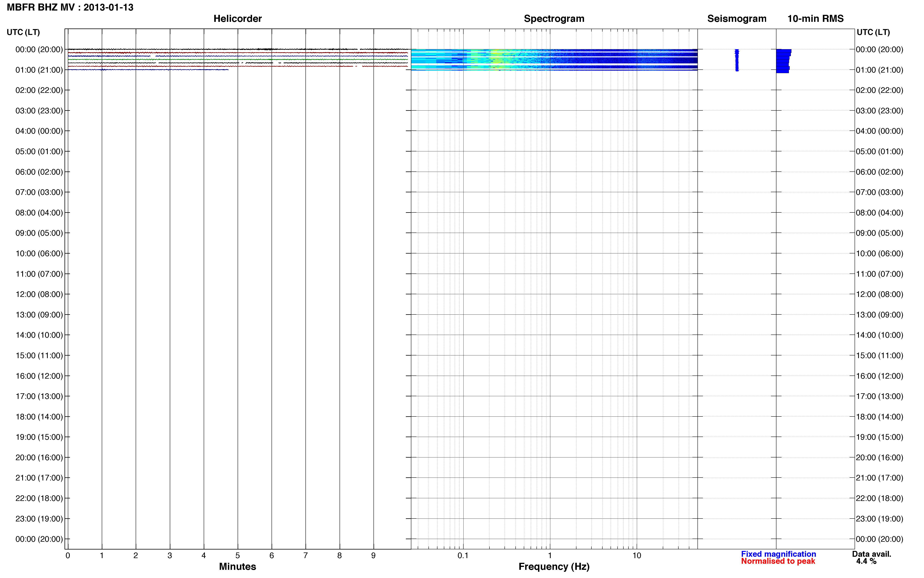Screen dimensions: 924x578
Task: Click left axis label '16:00 (12:00)'
Action: tap(39, 376)
